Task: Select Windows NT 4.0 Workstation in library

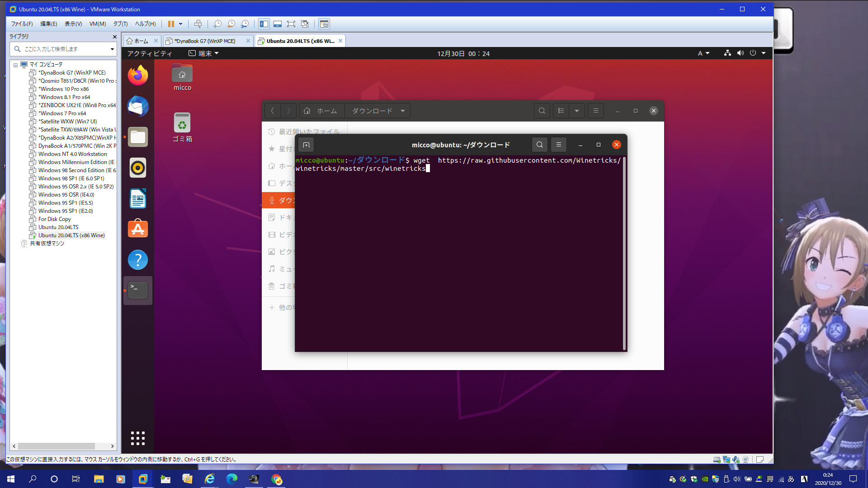Action: click(x=72, y=154)
